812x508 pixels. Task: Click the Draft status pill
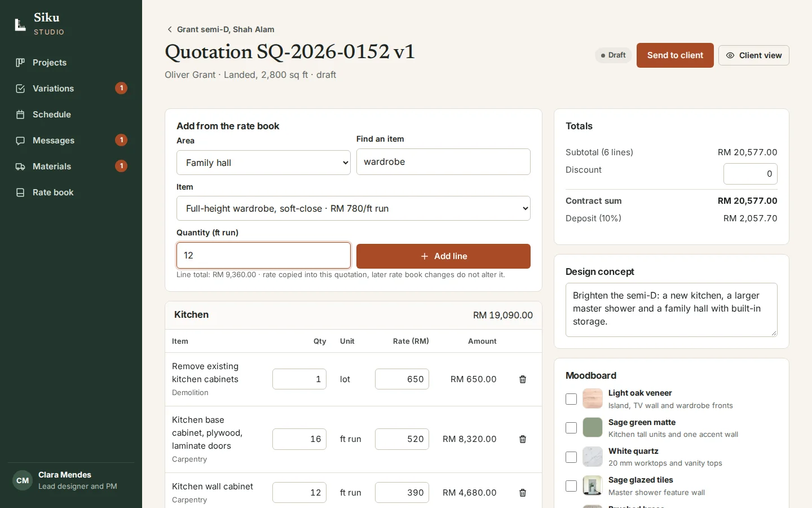click(x=613, y=55)
